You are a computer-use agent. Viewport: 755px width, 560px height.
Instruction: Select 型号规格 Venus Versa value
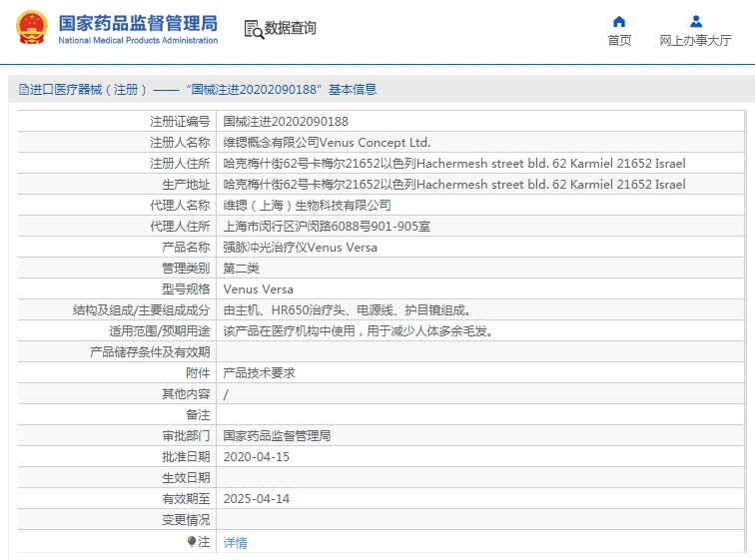258,289
